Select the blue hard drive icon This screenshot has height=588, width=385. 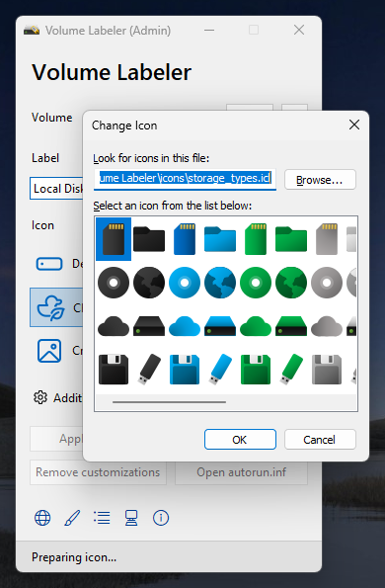pyautogui.click(x=220, y=326)
